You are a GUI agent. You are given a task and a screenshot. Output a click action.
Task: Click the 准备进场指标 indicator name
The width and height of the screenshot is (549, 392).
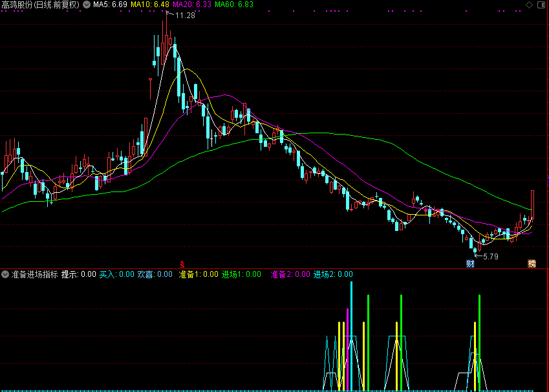pyautogui.click(x=35, y=274)
